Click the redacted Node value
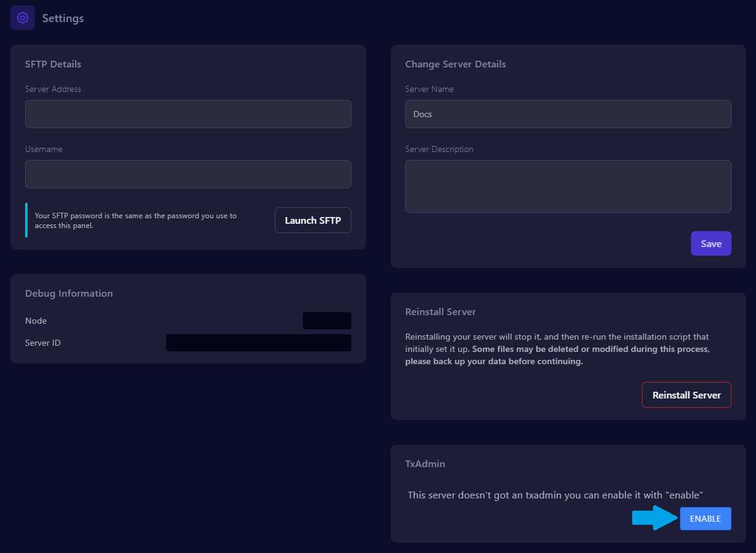The image size is (756, 553). [x=327, y=321]
